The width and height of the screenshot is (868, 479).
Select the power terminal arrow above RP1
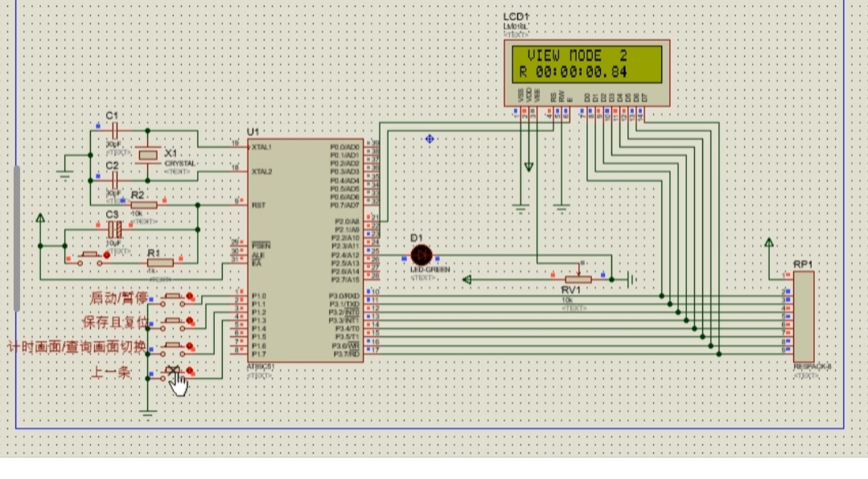pos(769,242)
